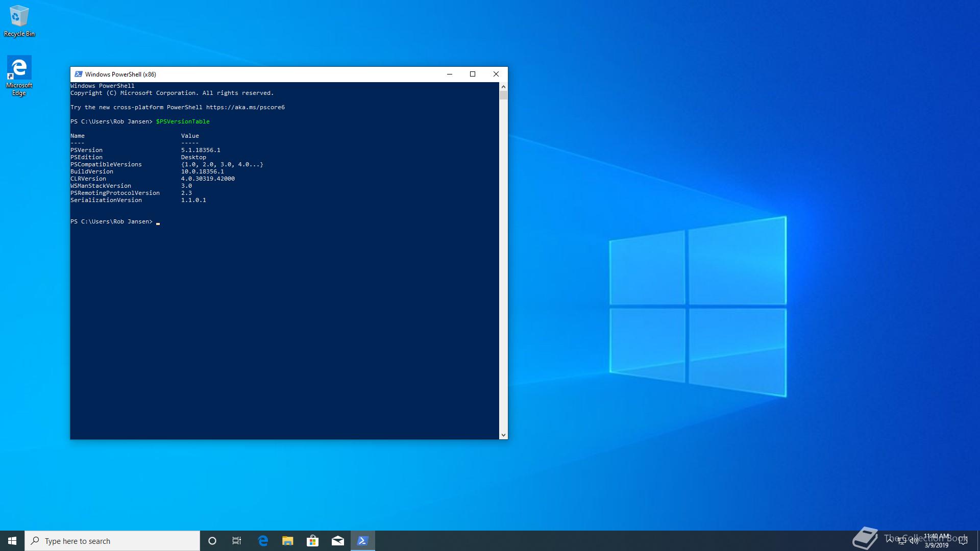Launch Microsoft Edge from desktop shortcut
Image resolution: width=980 pixels, height=551 pixels.
(19, 76)
